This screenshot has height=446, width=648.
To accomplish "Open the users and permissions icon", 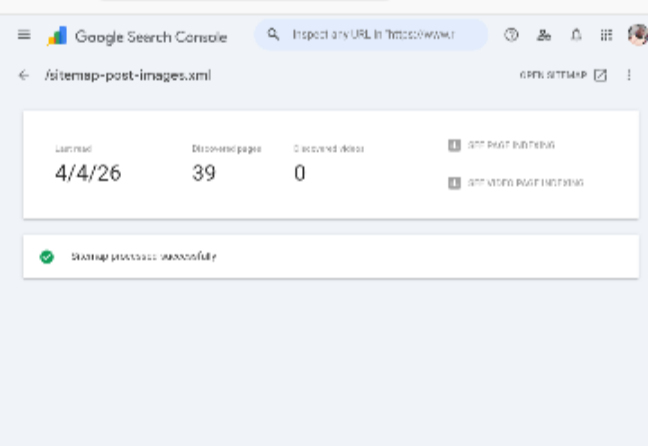I will 543,35.
